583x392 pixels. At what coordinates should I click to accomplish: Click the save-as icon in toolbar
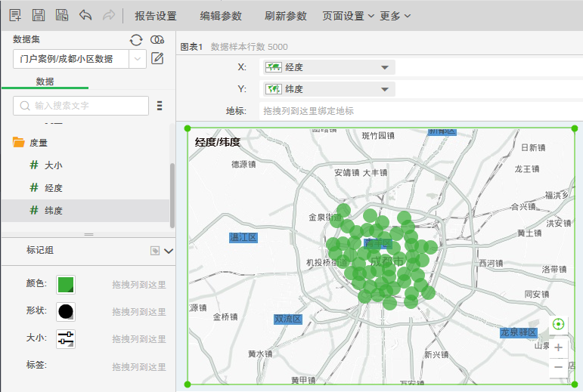62,15
